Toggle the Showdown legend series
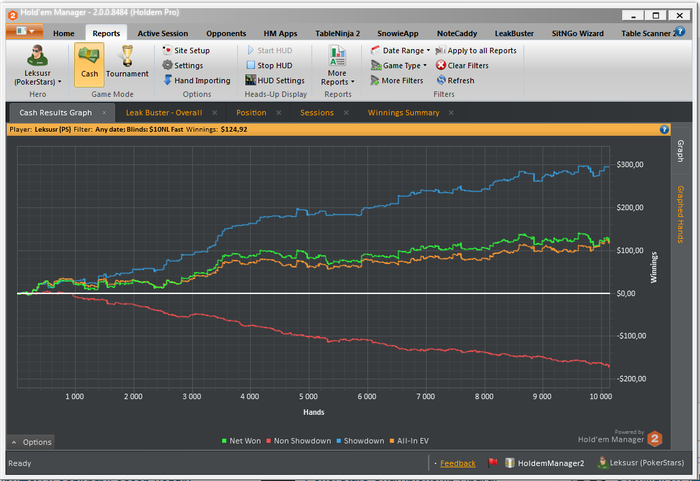 click(360, 441)
